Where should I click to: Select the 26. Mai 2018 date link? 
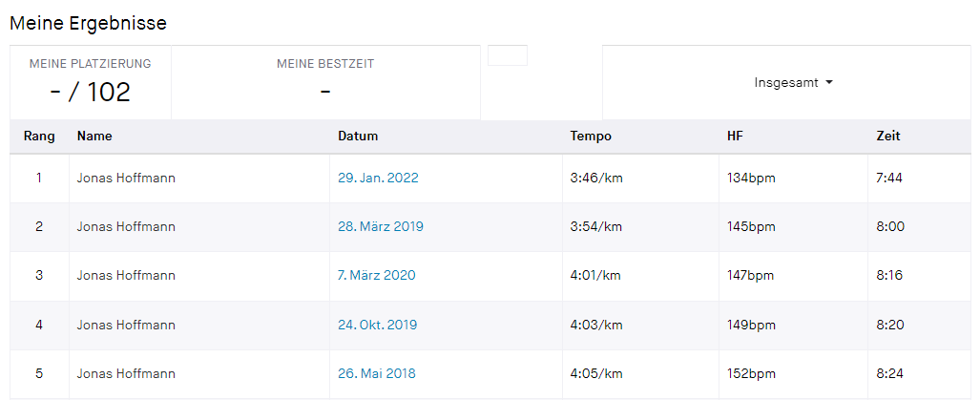tap(377, 373)
